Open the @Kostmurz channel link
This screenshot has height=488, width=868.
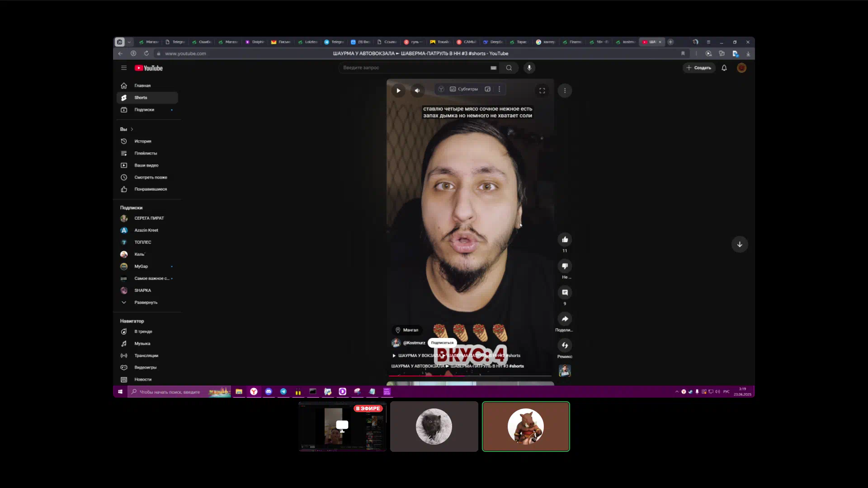tap(414, 343)
